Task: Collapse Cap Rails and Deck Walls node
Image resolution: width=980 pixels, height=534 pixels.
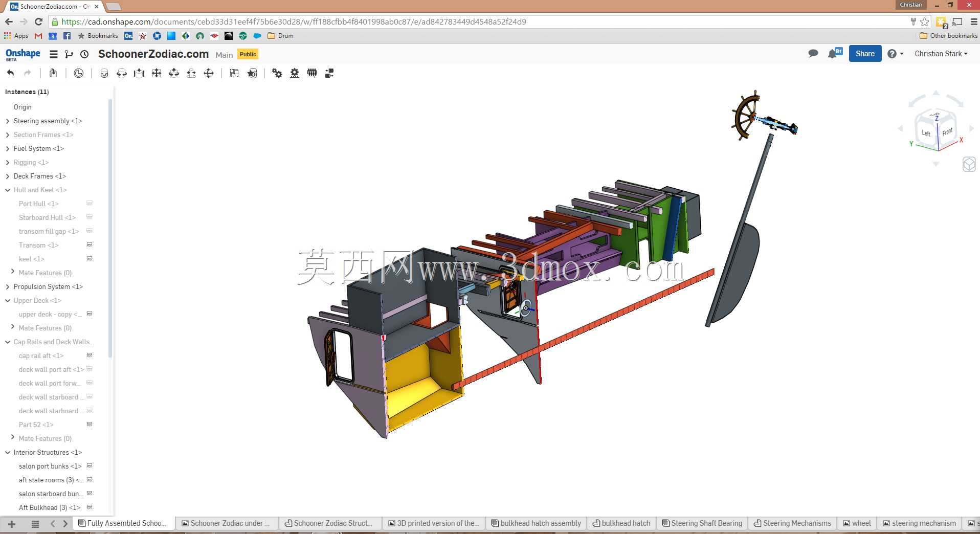Action: coord(8,342)
